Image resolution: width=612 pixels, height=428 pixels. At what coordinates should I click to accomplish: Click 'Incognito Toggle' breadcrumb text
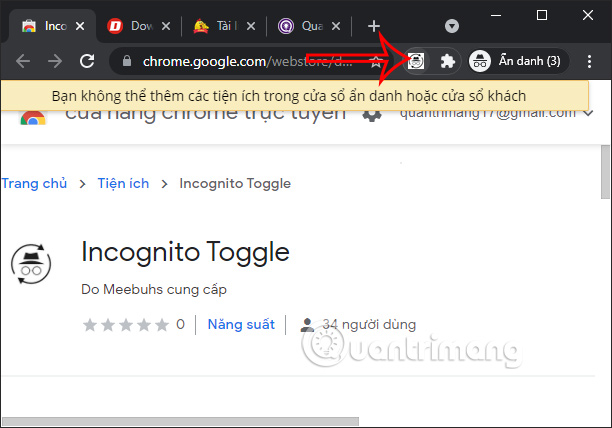235,183
